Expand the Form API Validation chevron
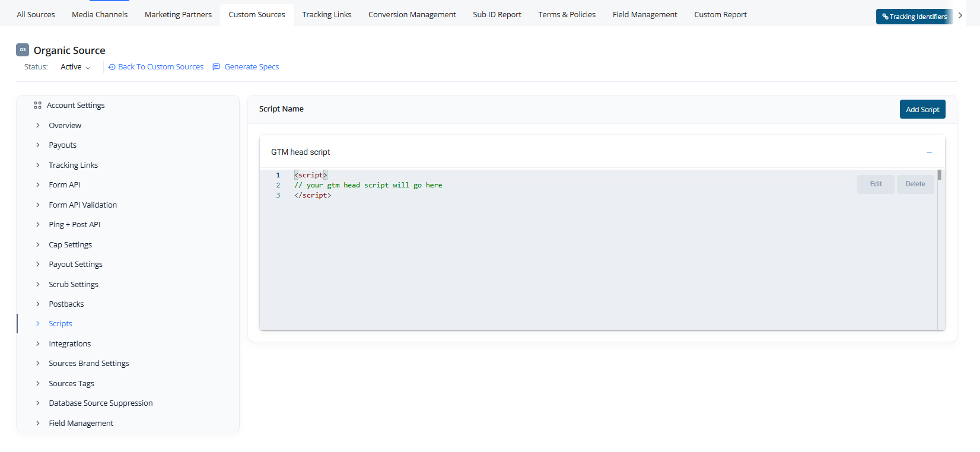Image resolution: width=980 pixels, height=452 pixels. point(38,205)
